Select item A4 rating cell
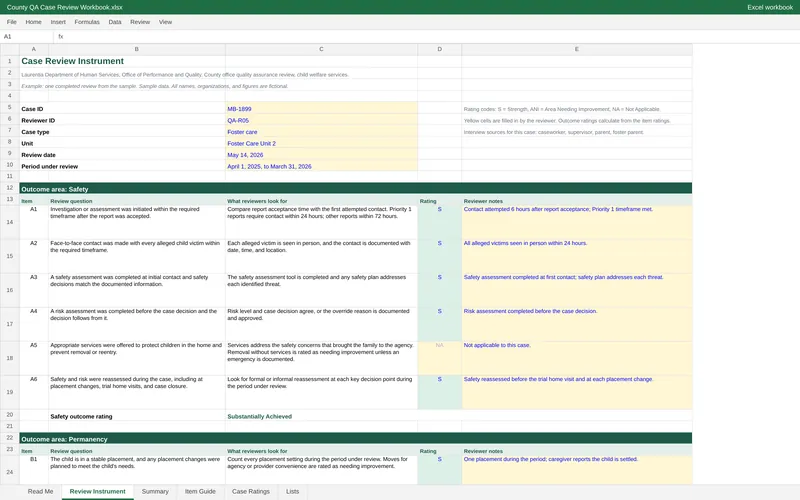Screen dimensions: 800x500 pyautogui.click(x=440, y=324)
